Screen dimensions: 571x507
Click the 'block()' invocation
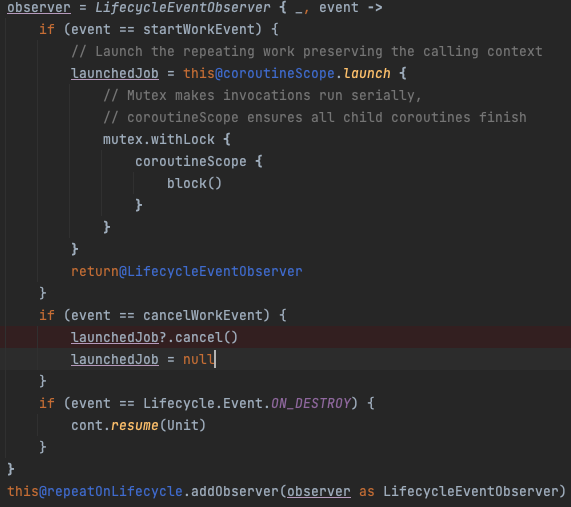(x=194, y=184)
